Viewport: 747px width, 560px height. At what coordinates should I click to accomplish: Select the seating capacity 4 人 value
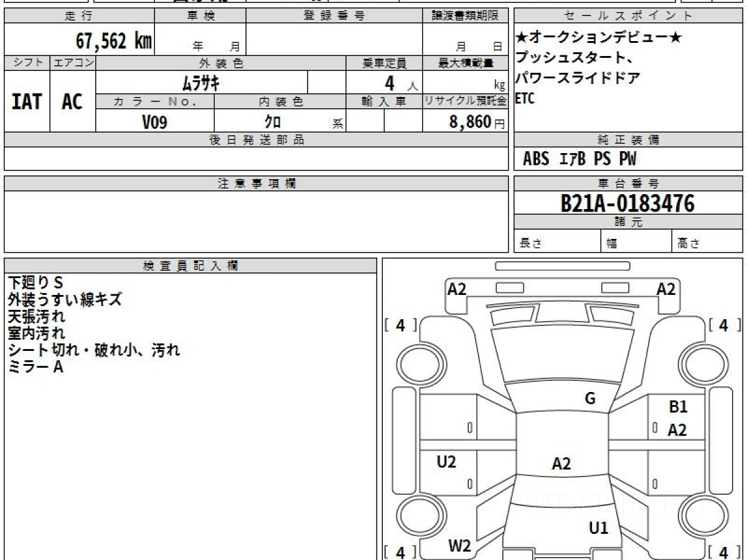[400, 82]
